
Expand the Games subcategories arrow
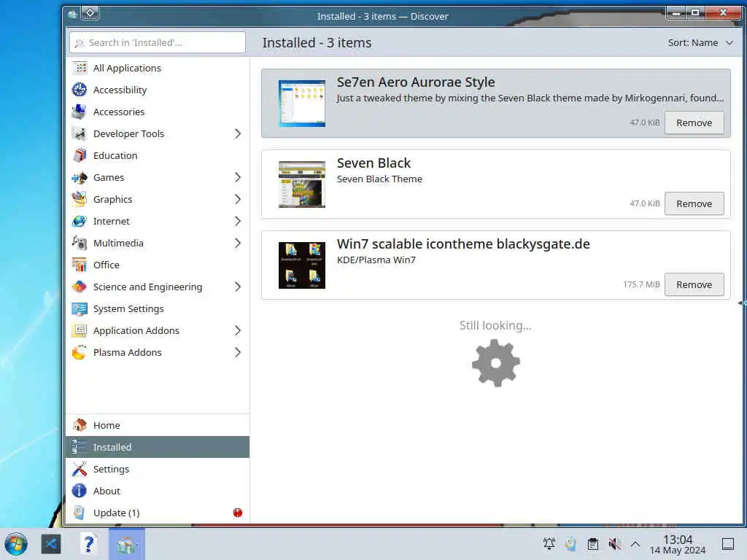click(x=238, y=178)
